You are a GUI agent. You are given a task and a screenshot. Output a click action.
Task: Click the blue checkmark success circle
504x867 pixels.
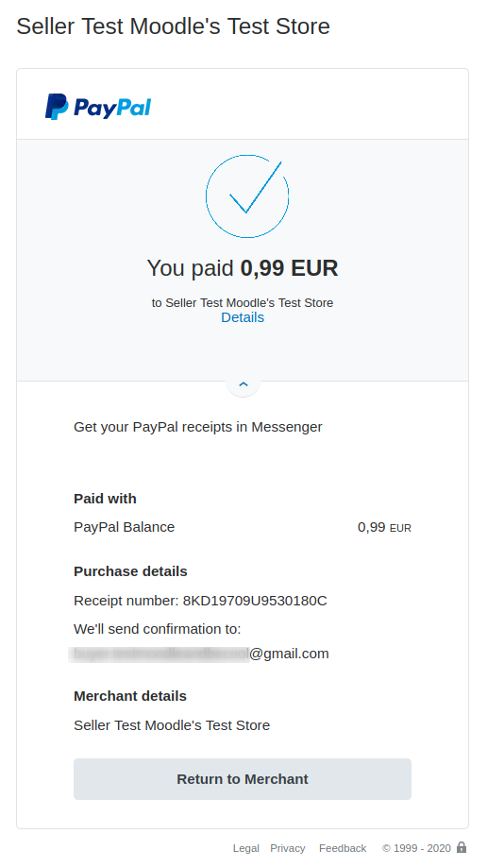(247, 196)
